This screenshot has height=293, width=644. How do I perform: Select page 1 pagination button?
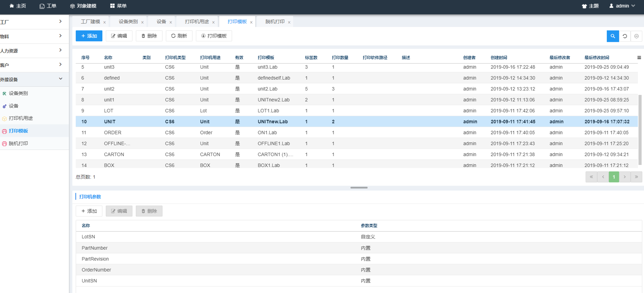[x=614, y=177]
